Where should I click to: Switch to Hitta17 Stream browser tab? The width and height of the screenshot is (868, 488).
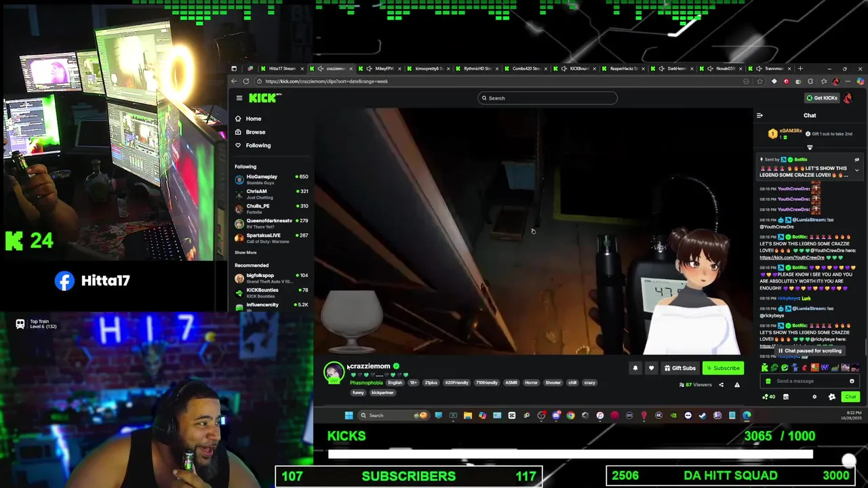pos(281,68)
